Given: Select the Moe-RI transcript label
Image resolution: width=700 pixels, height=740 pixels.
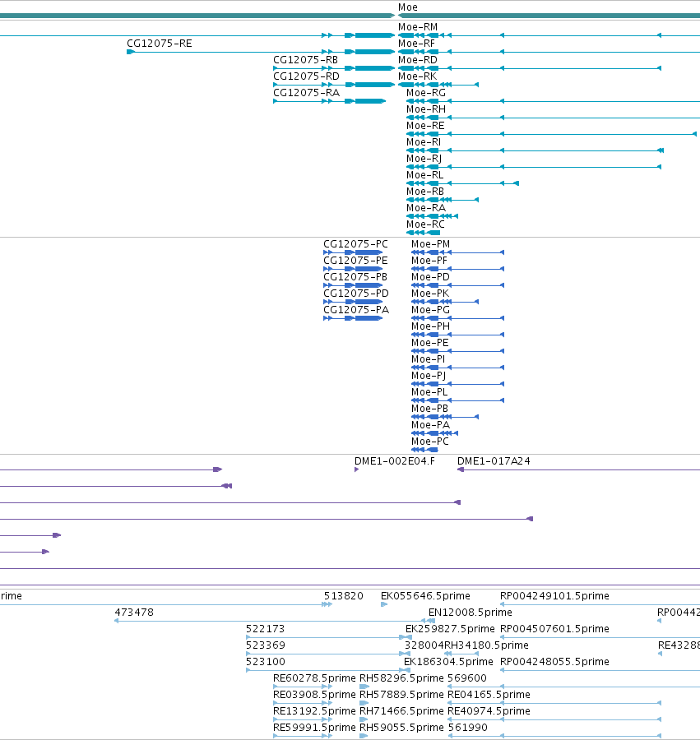Looking at the screenshot, I should pyautogui.click(x=424, y=142).
